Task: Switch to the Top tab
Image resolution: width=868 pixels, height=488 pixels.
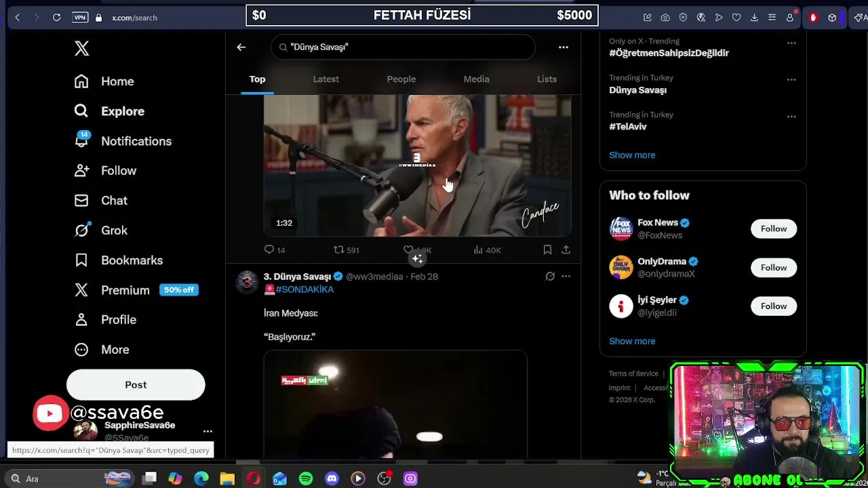Action: (x=257, y=79)
